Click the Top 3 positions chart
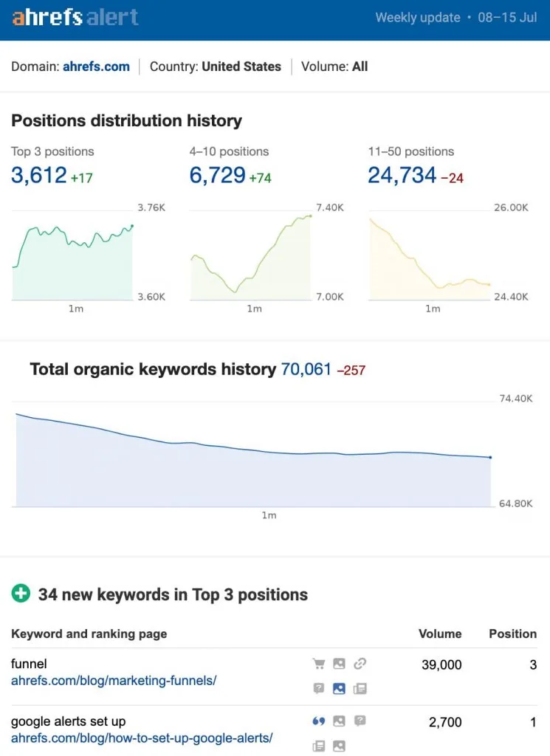 72,255
